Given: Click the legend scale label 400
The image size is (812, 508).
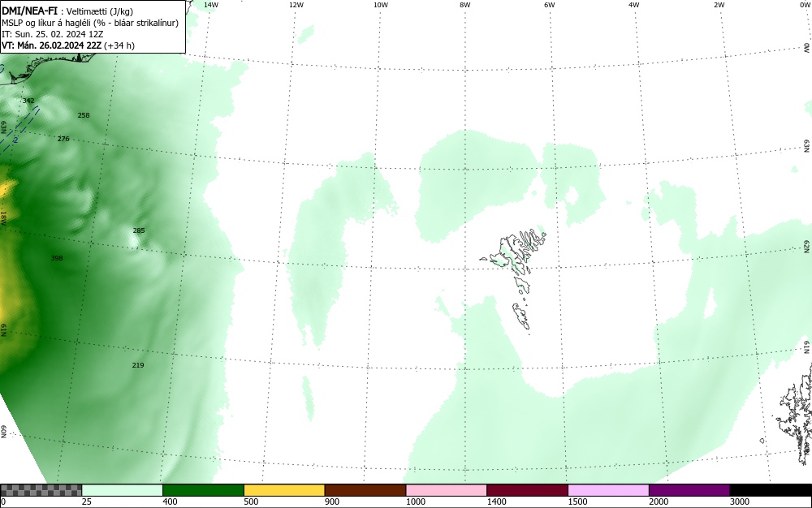Looking at the screenshot, I should 170,502.
